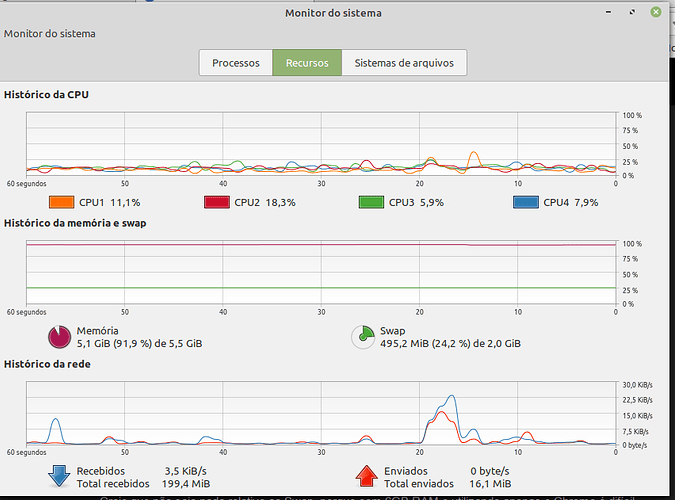Click the red Enviados up-arrow icon

366,476
